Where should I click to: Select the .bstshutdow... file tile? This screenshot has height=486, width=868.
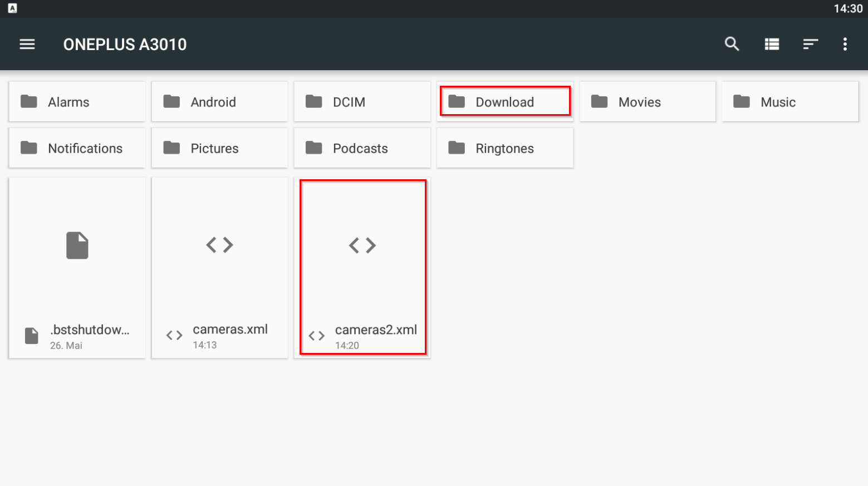[77, 268]
